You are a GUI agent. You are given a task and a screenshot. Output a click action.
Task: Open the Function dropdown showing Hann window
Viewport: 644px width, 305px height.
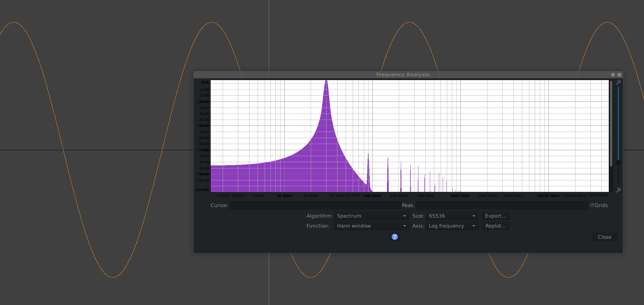[x=371, y=226]
